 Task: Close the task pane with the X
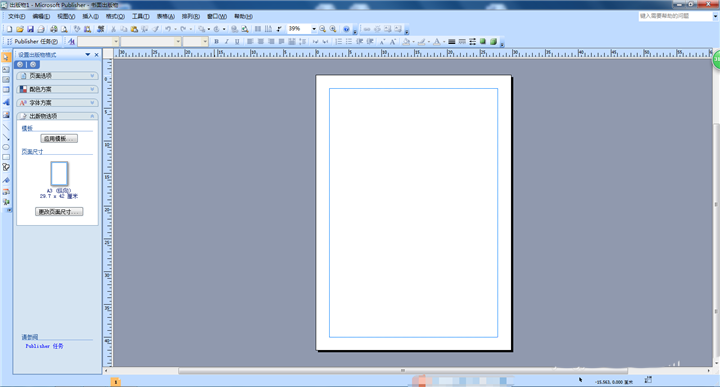click(x=96, y=55)
